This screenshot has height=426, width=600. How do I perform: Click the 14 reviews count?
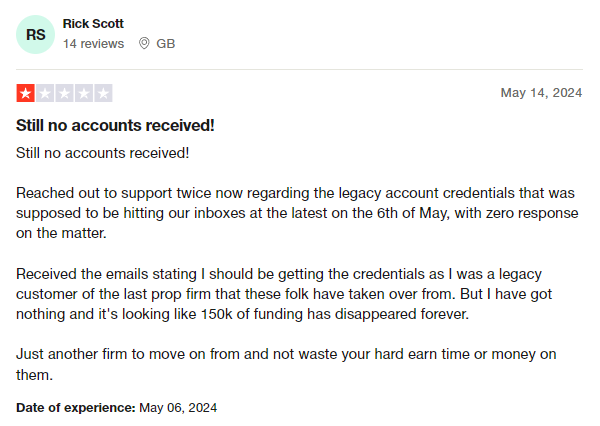click(x=93, y=44)
